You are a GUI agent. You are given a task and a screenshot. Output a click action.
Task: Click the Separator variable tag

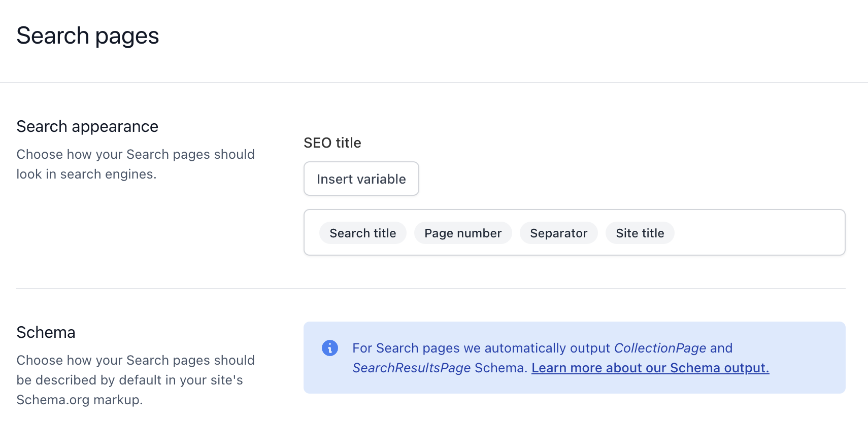(x=558, y=233)
